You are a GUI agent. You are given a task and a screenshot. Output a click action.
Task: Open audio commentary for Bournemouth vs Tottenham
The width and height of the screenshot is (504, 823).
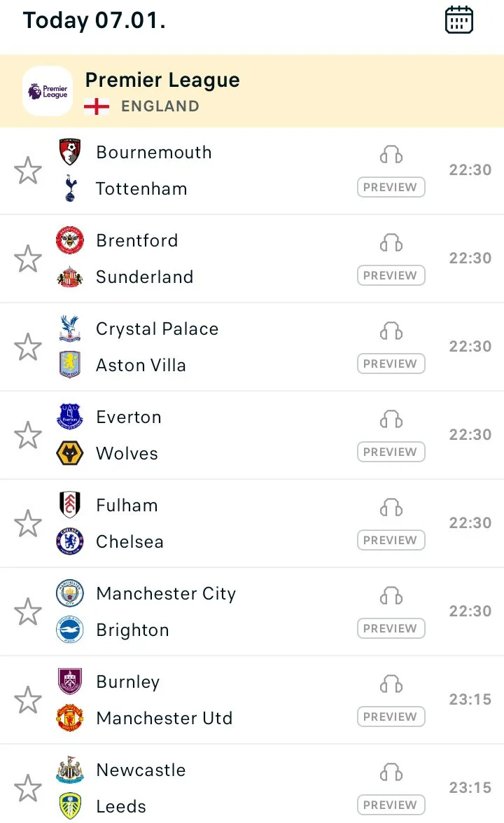click(391, 154)
